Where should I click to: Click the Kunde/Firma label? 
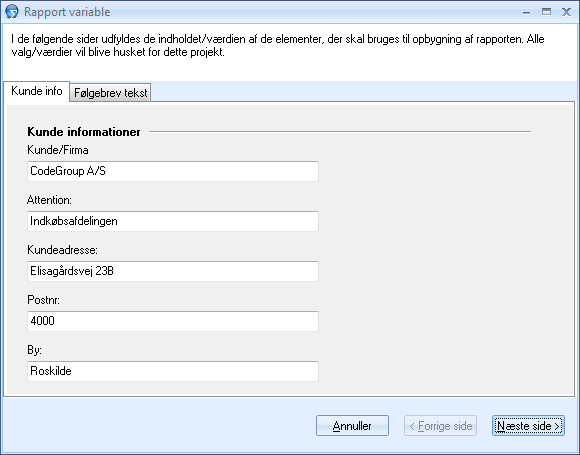tap(58, 150)
